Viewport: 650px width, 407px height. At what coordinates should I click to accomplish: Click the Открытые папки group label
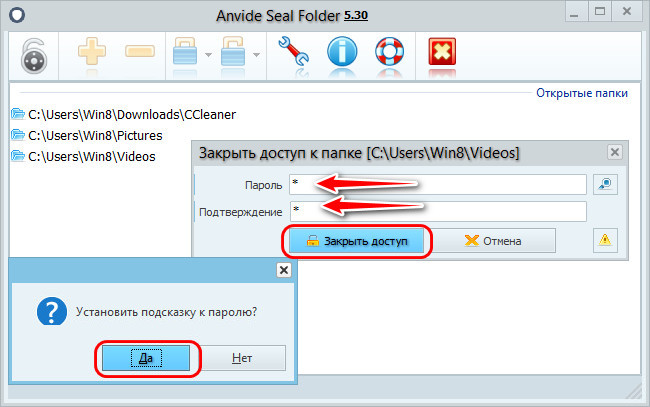tap(582, 93)
